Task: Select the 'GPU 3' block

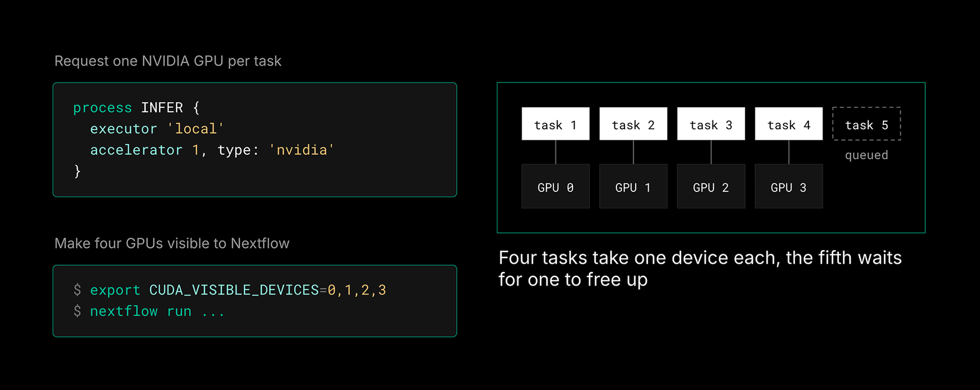Action: pos(789,186)
